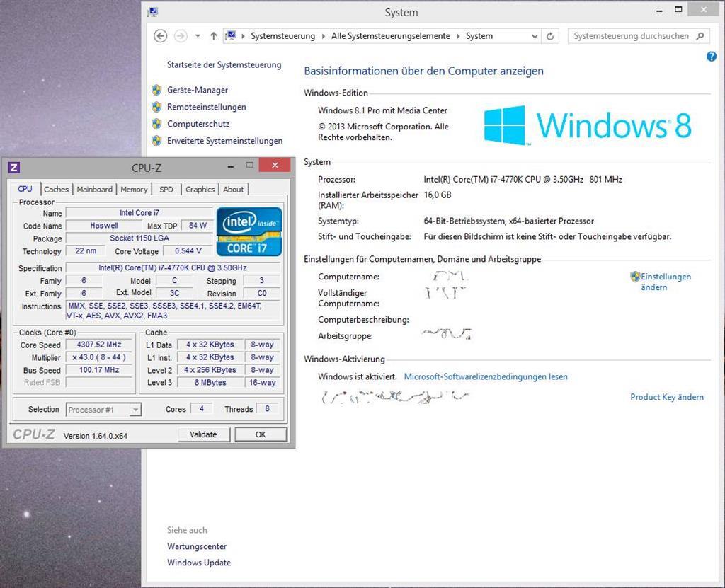Open Geräte-Manager link

198,90
